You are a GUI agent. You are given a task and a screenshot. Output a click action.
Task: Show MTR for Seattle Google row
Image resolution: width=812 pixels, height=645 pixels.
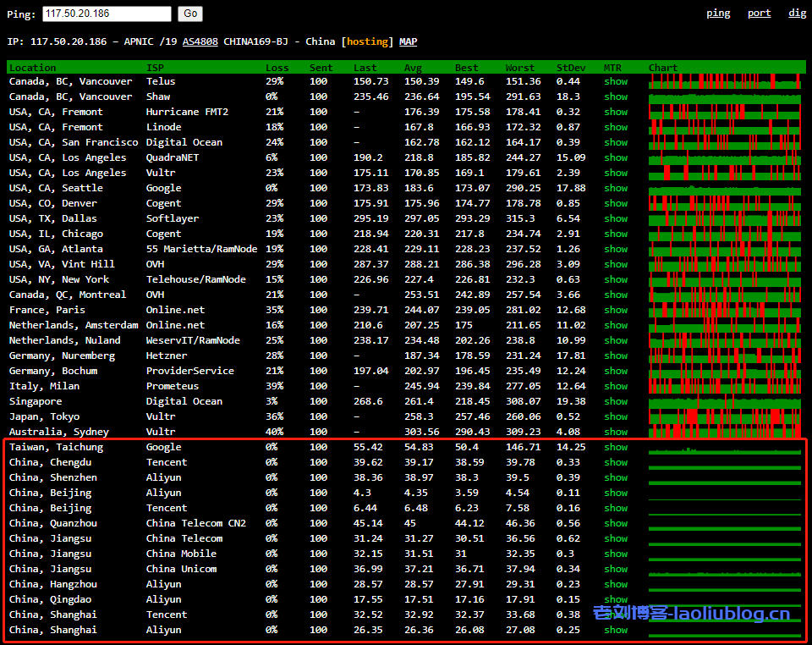616,188
